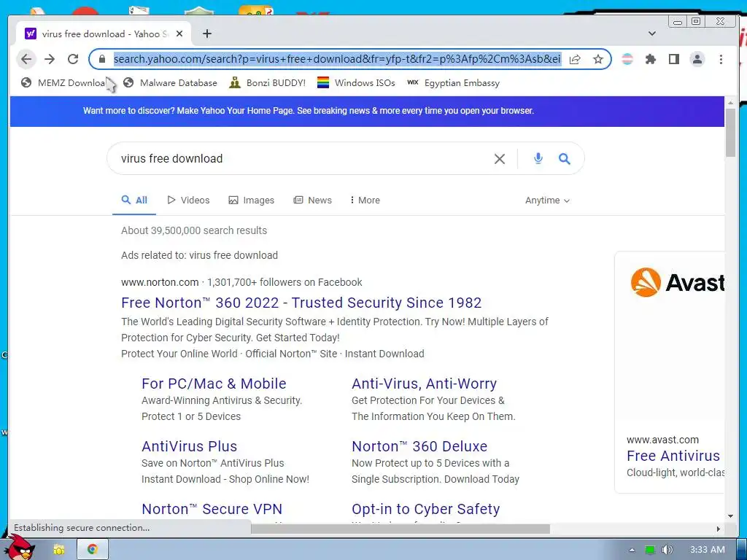The width and height of the screenshot is (747, 560).
Task: Open Avast Free Antivirus link
Action: (x=673, y=456)
